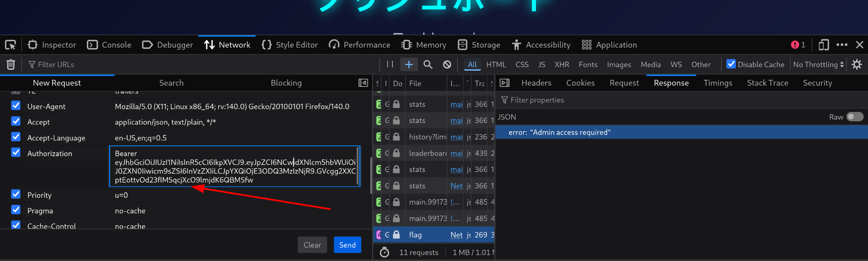This screenshot has width=868, height=261.
Task: Open the Cookies details tab
Action: pos(581,83)
